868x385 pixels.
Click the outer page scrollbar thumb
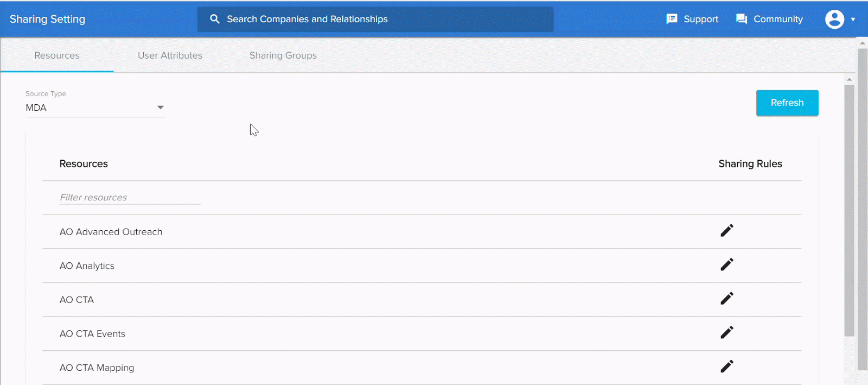(862, 209)
